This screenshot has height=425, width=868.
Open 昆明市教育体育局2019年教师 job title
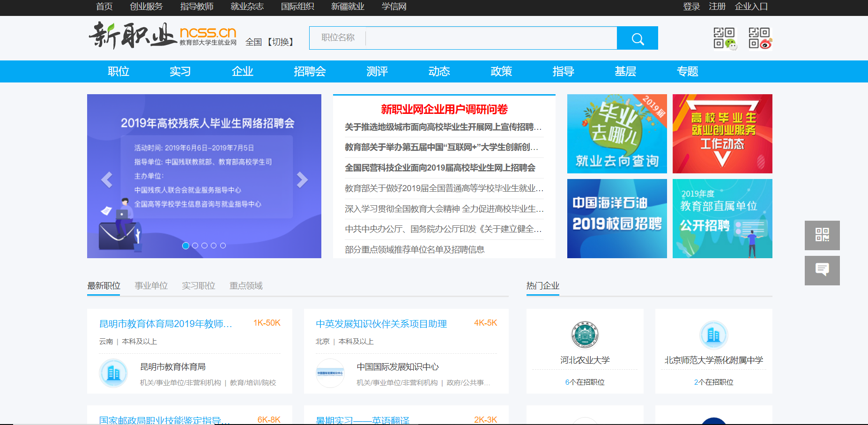(166, 324)
